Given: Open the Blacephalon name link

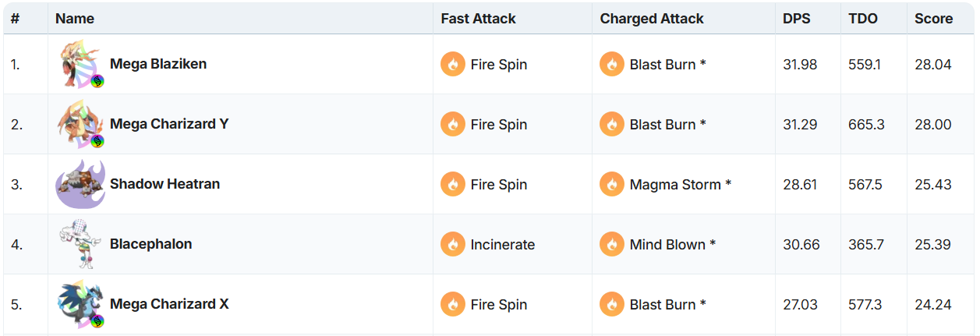Looking at the screenshot, I should [150, 244].
